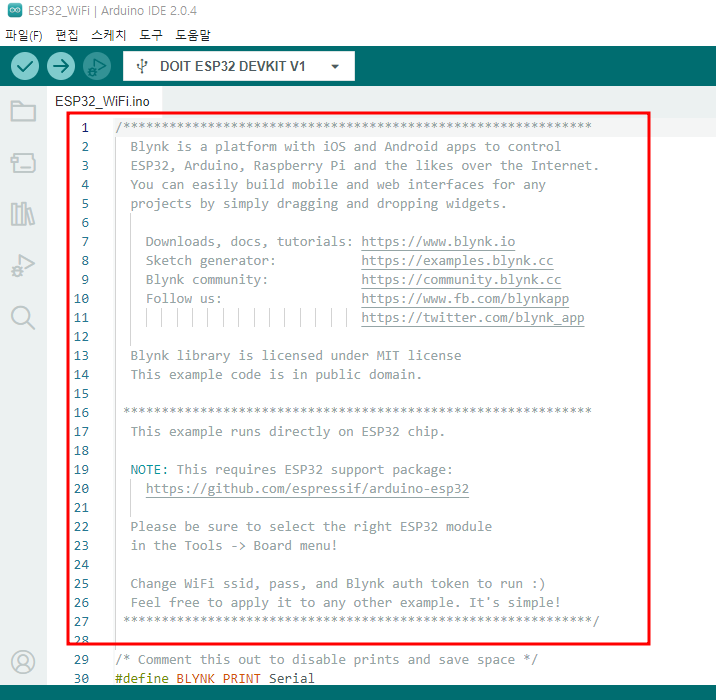Click the Arduino IDE logo in title bar
The image size is (716, 700).
click(x=15, y=10)
